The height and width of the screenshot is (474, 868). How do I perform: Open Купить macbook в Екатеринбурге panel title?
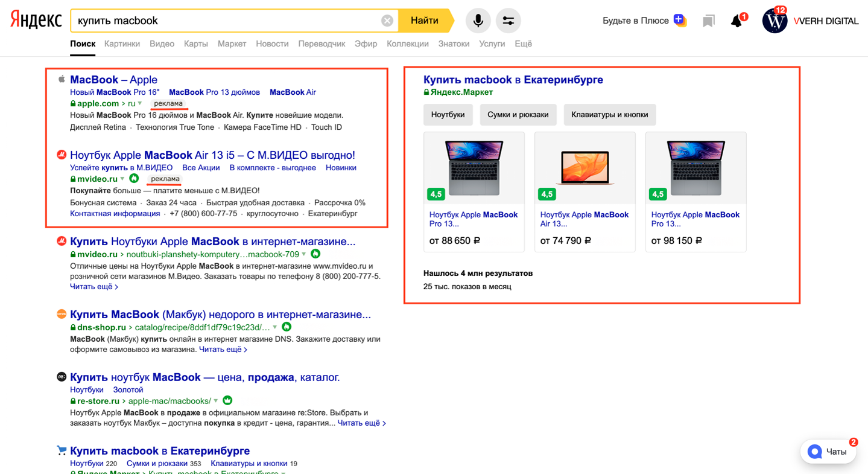(513, 80)
